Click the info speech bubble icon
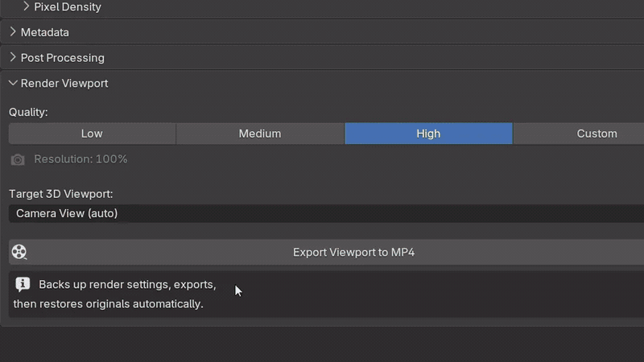 click(23, 284)
